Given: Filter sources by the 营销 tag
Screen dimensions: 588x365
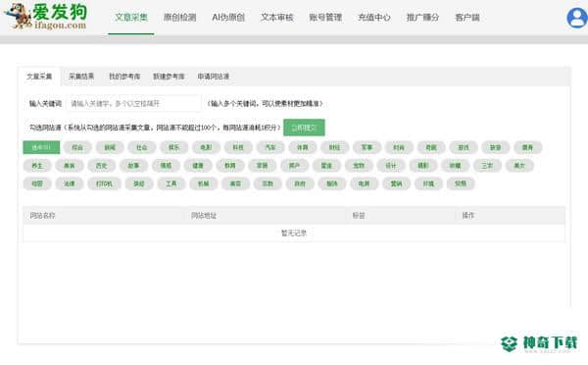Looking at the screenshot, I should click(x=396, y=183).
